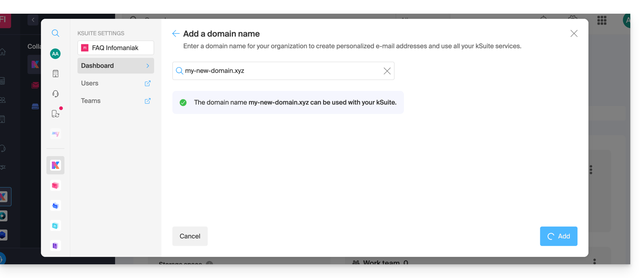Select the kSuite K logo in the rail

tap(55, 165)
